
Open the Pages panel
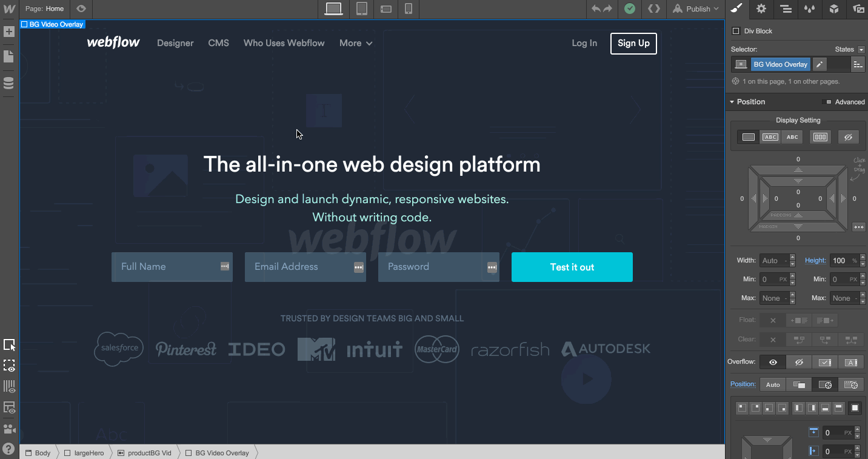(x=9, y=56)
